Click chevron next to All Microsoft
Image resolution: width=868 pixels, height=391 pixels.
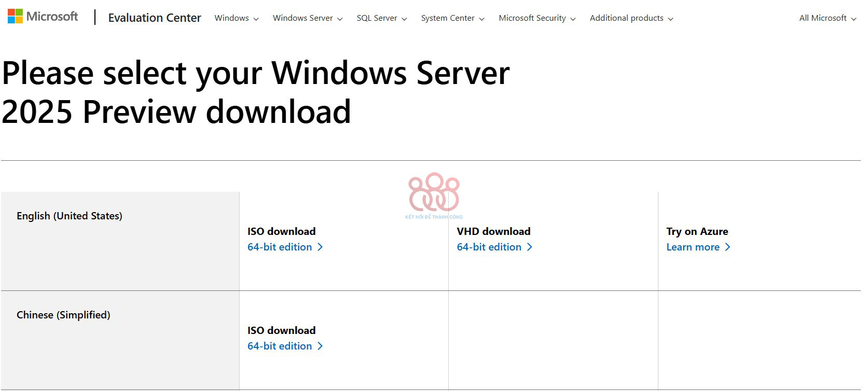[x=853, y=19]
